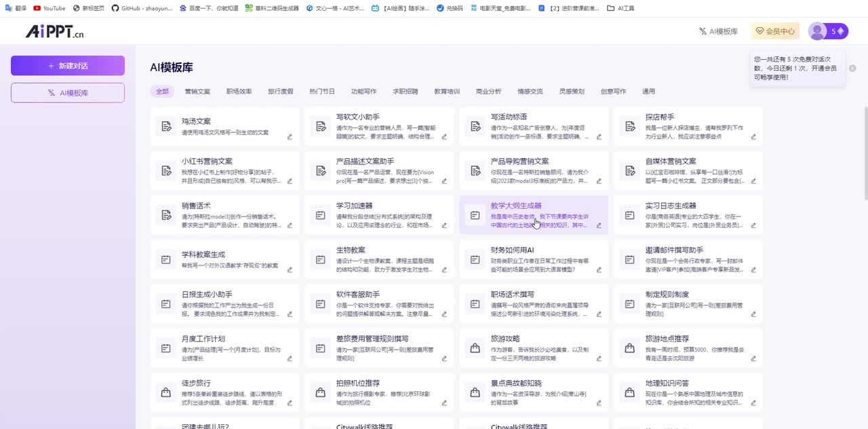This screenshot has width=868, height=429.
Task: Click the edit pencil icon on 鸡汤文案 card
Action: point(290,136)
